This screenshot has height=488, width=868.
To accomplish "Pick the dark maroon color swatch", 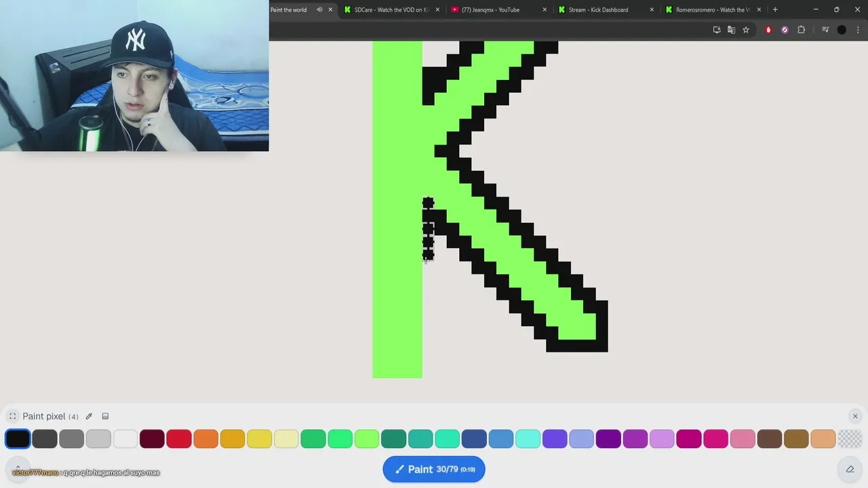I will [x=152, y=439].
